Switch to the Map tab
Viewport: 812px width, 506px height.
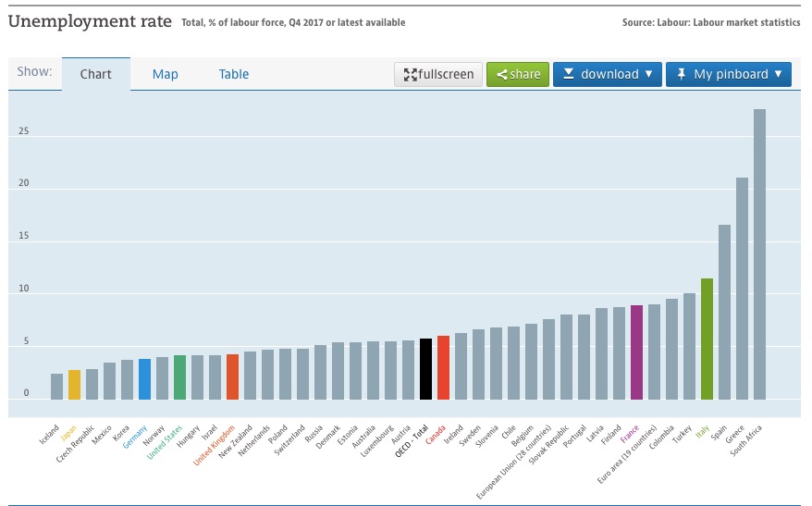click(x=165, y=74)
